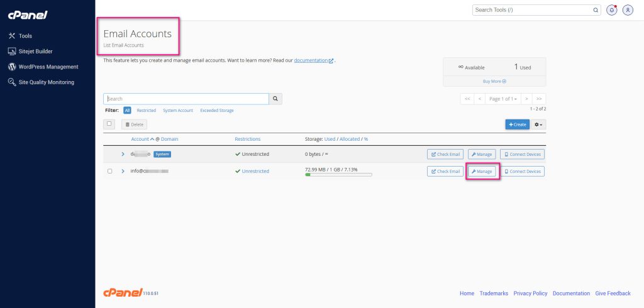Expand the System account row
Viewport: 644px width, 308px height.
click(x=123, y=154)
